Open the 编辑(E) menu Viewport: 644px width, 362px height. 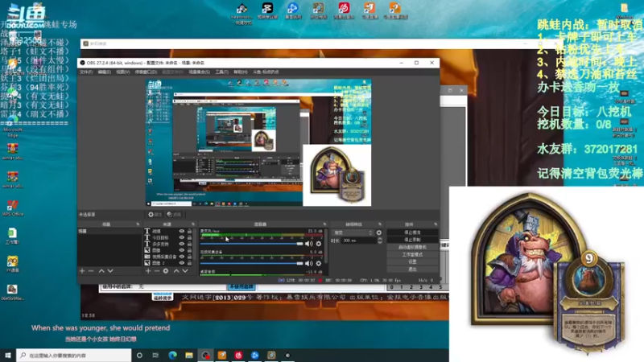coord(105,72)
